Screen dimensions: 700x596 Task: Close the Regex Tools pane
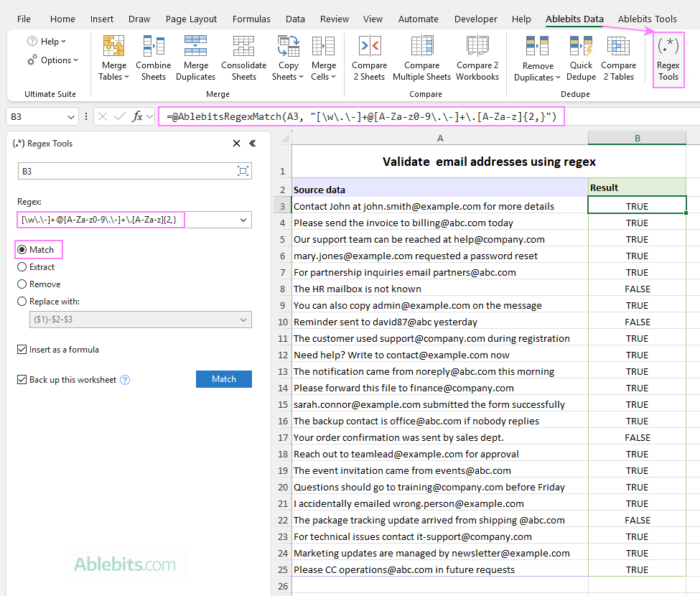tap(237, 144)
